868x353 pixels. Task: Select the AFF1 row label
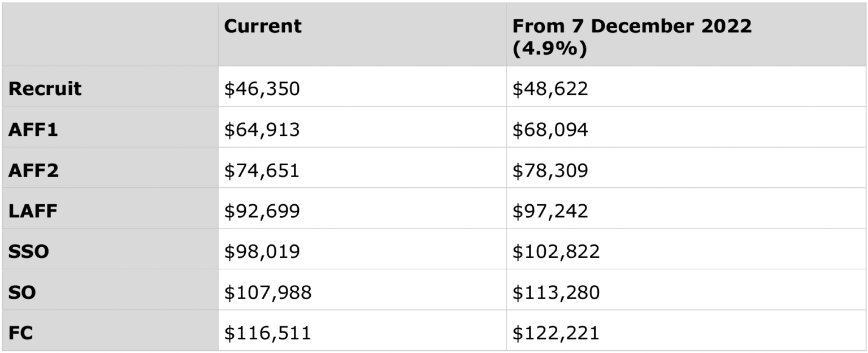tap(33, 130)
